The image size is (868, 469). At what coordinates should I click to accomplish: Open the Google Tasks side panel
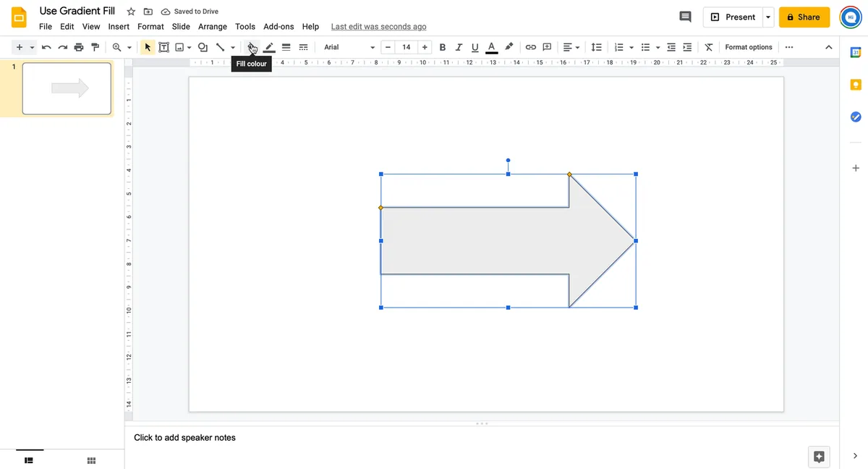coord(856,117)
